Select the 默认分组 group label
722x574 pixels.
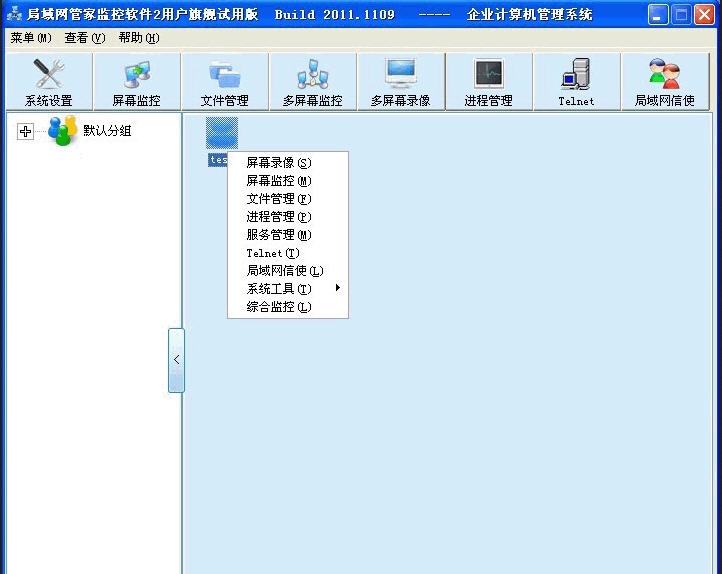tap(107, 131)
